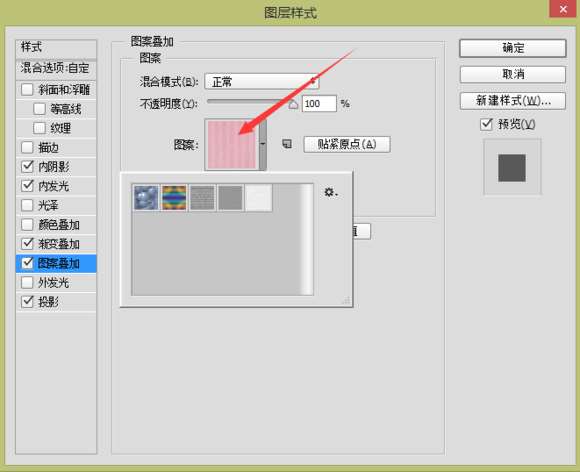This screenshot has height=472, width=580.
Task: Open the 混合模式 dropdown showing 正常
Action: [262, 81]
